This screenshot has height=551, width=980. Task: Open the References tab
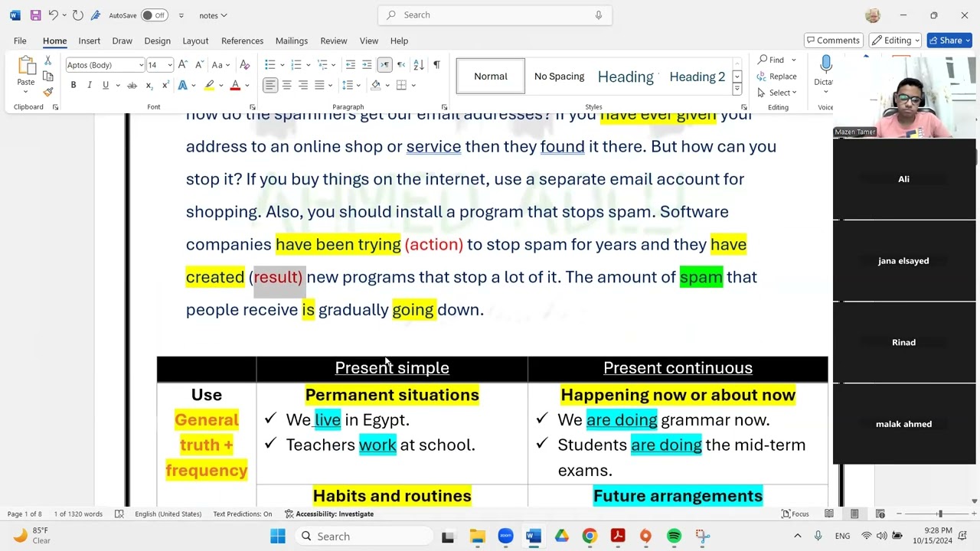pyautogui.click(x=242, y=41)
